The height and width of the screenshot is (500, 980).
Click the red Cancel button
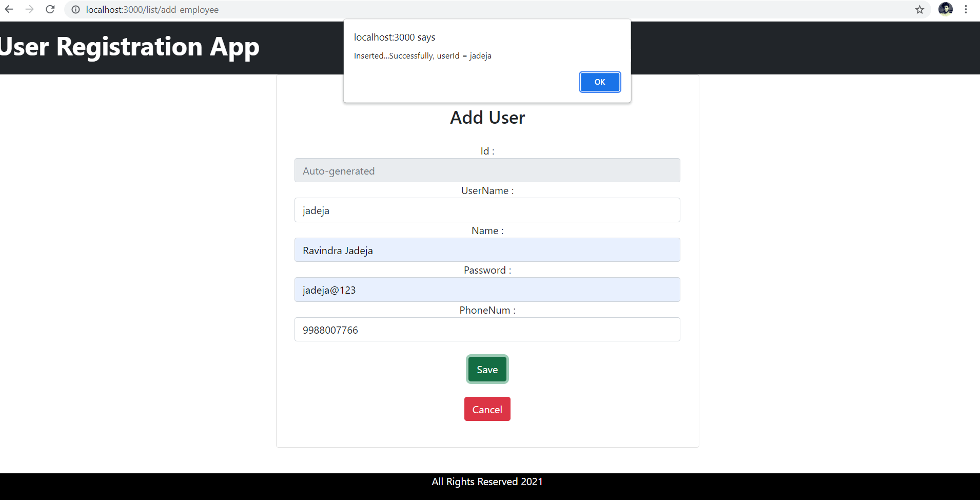[487, 409]
